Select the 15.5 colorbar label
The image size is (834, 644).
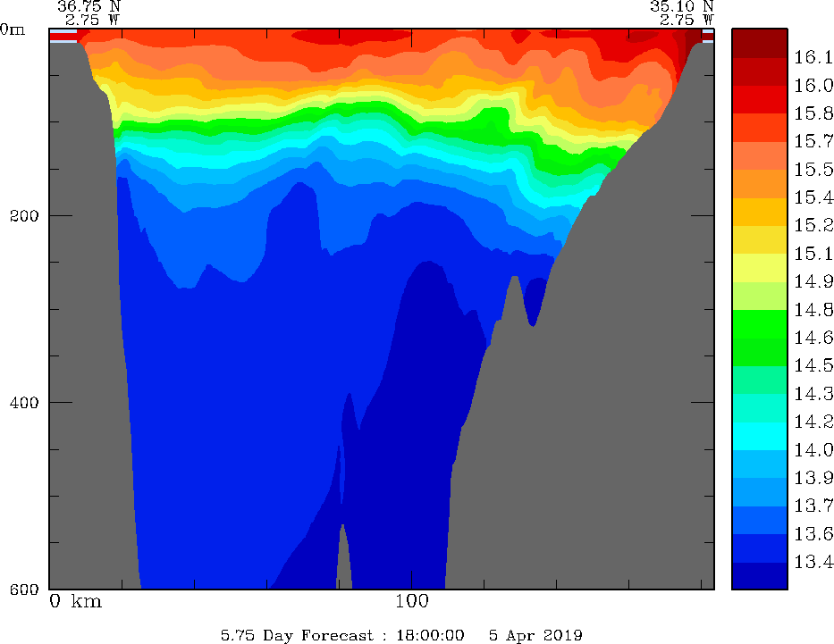(813, 170)
